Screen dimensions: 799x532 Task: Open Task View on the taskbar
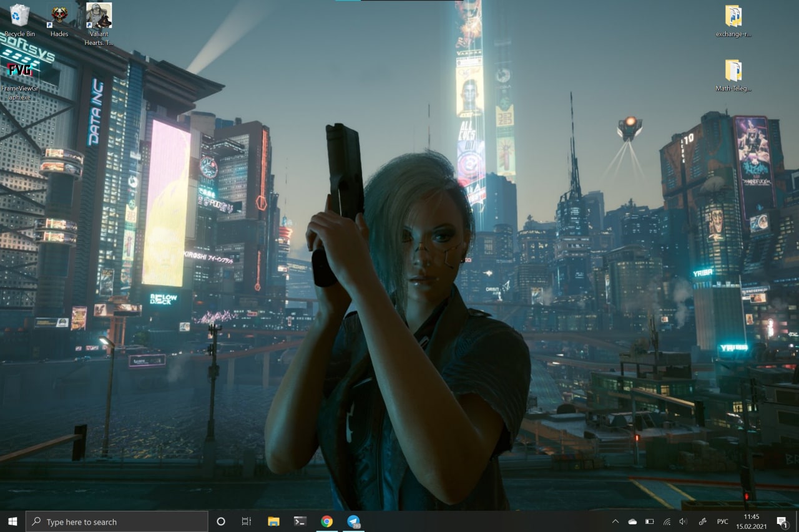(x=246, y=521)
